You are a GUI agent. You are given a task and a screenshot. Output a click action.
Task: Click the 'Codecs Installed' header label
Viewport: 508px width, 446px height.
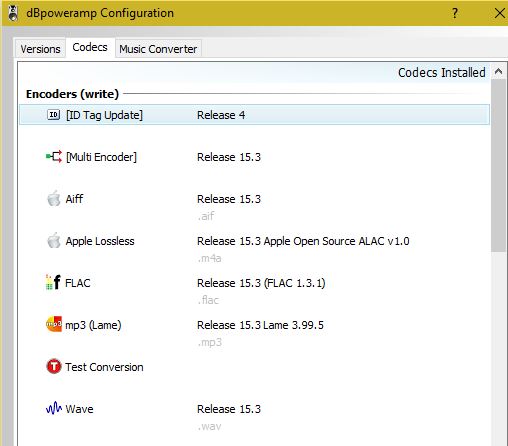(x=442, y=72)
